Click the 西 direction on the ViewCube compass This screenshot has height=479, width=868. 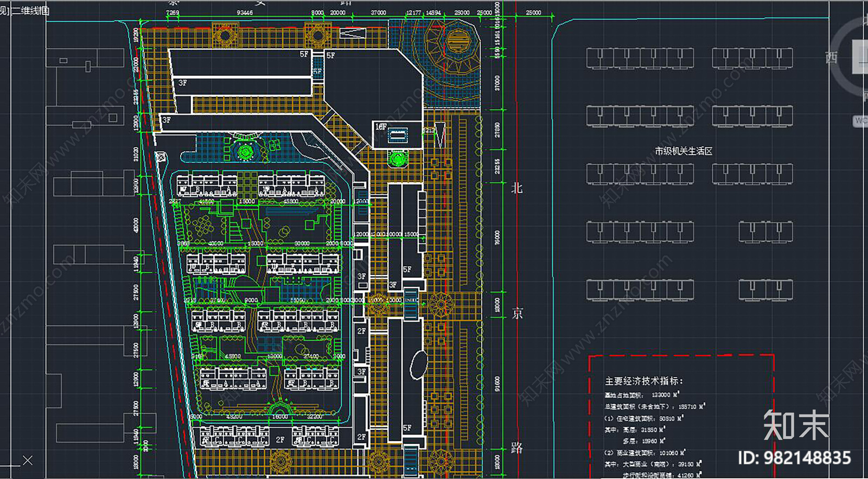(832, 58)
